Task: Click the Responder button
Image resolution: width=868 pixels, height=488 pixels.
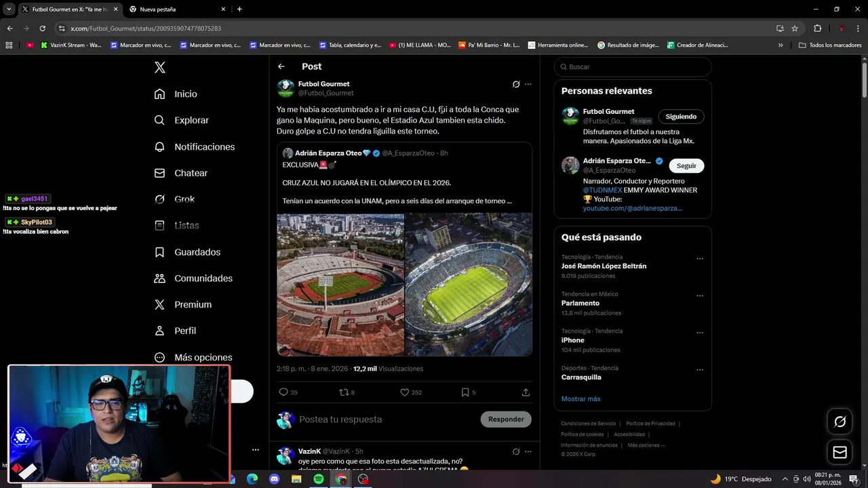Action: [x=506, y=420]
